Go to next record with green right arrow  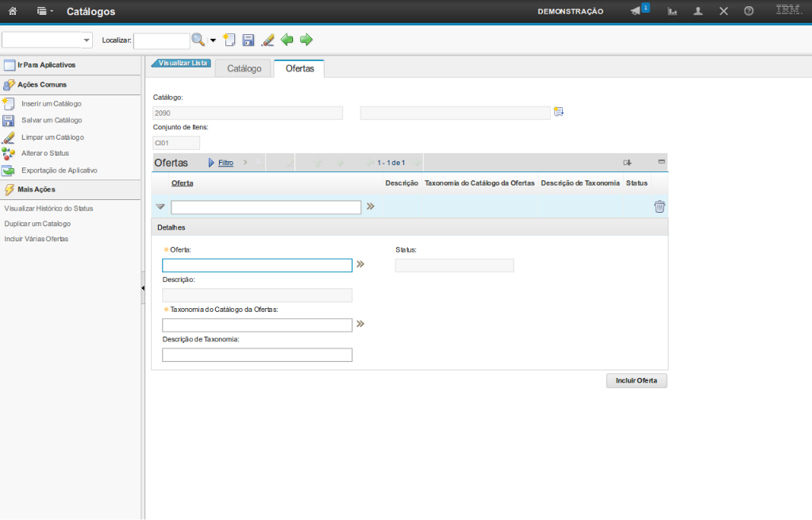coord(306,40)
